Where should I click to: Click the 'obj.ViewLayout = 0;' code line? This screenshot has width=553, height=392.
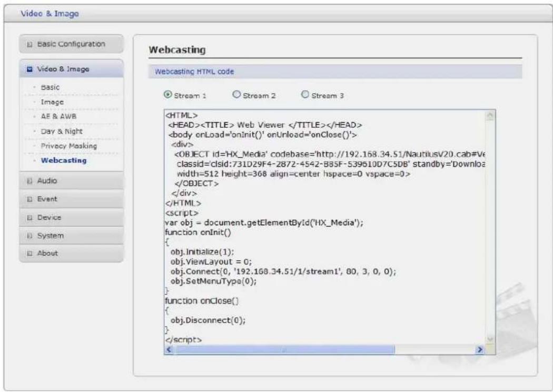coord(211,262)
